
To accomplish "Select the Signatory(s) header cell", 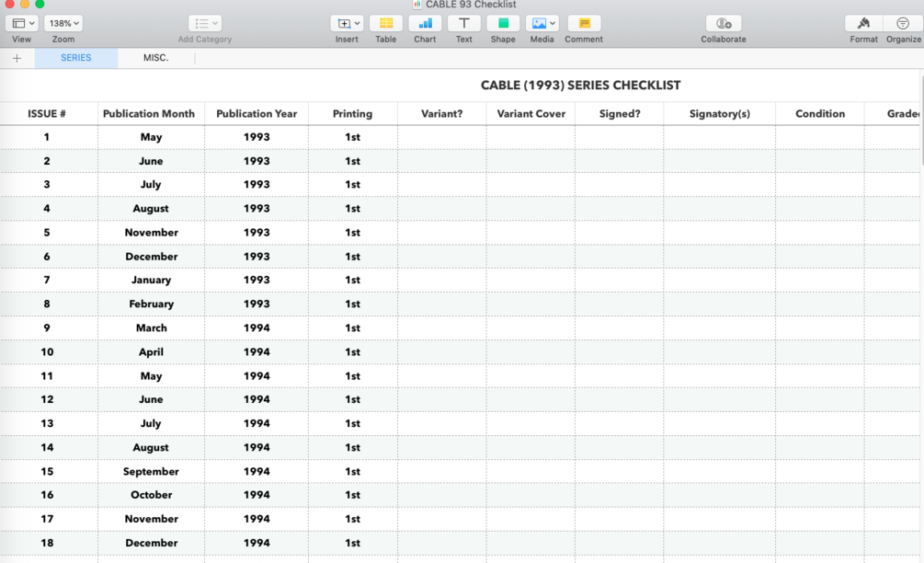I will tap(720, 114).
